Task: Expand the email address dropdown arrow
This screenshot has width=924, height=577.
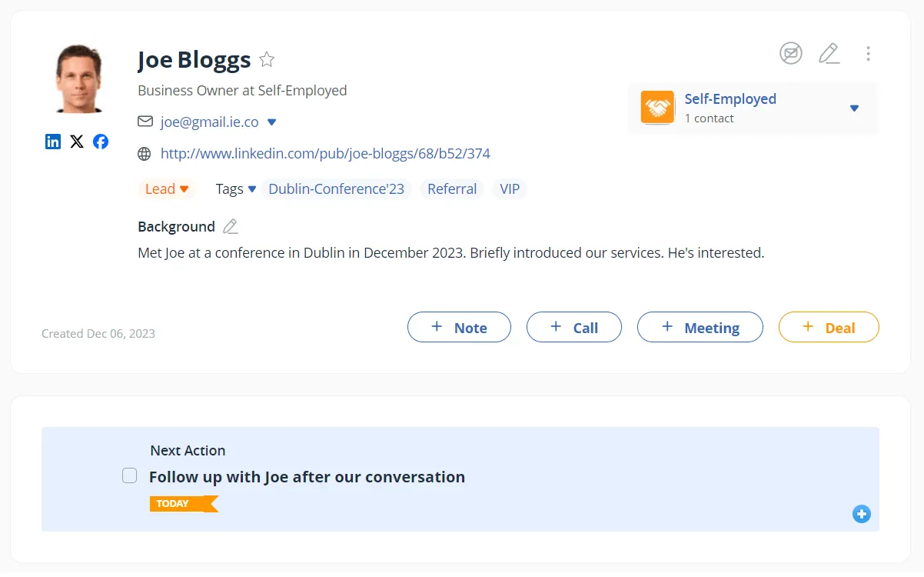Action: 271,122
